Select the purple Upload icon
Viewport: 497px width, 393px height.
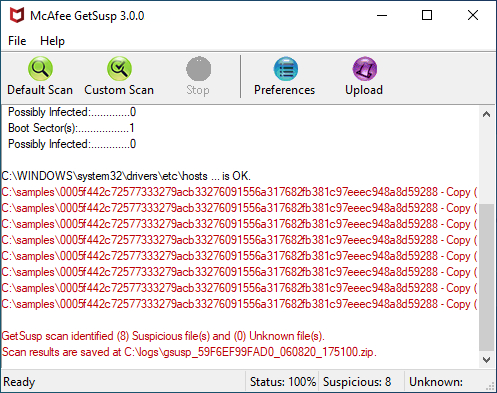coord(364,69)
